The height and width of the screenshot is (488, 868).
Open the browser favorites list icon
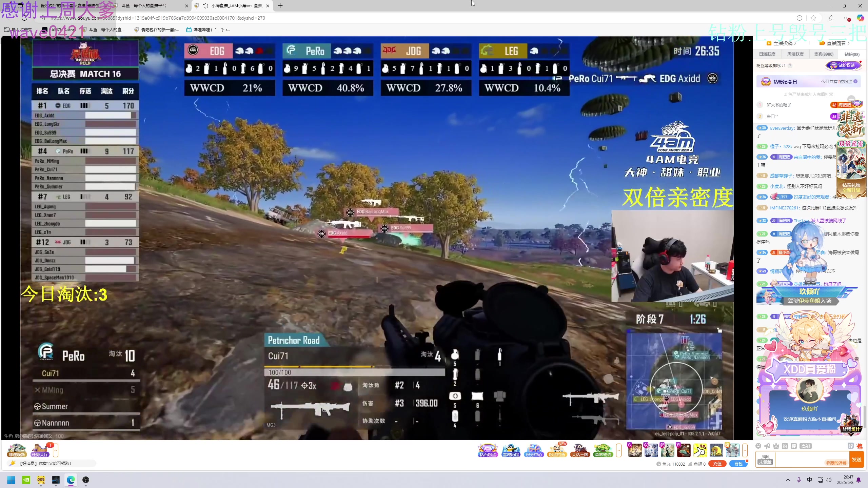[831, 18]
